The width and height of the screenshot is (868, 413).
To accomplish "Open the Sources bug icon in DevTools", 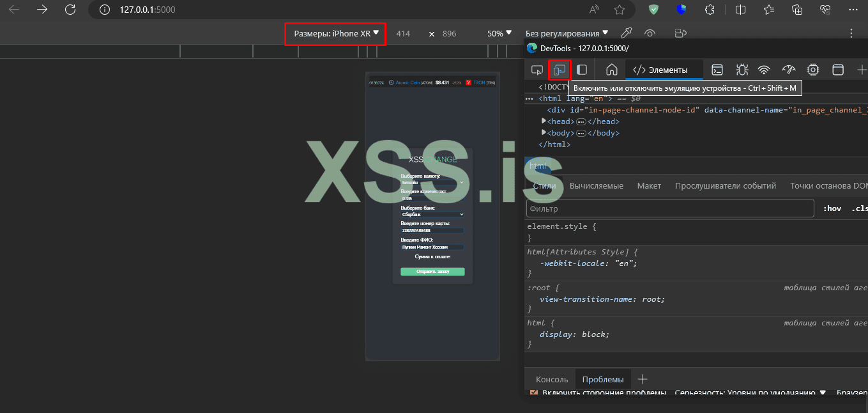I will [742, 70].
